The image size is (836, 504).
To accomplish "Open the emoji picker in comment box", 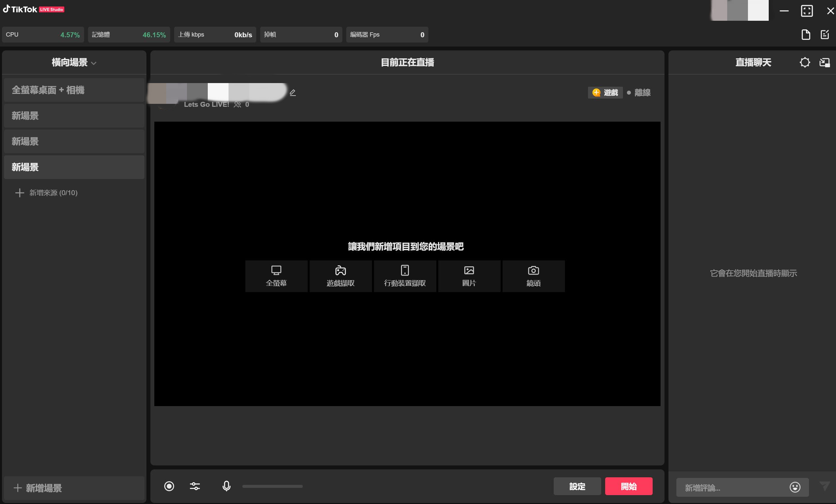I will point(794,487).
